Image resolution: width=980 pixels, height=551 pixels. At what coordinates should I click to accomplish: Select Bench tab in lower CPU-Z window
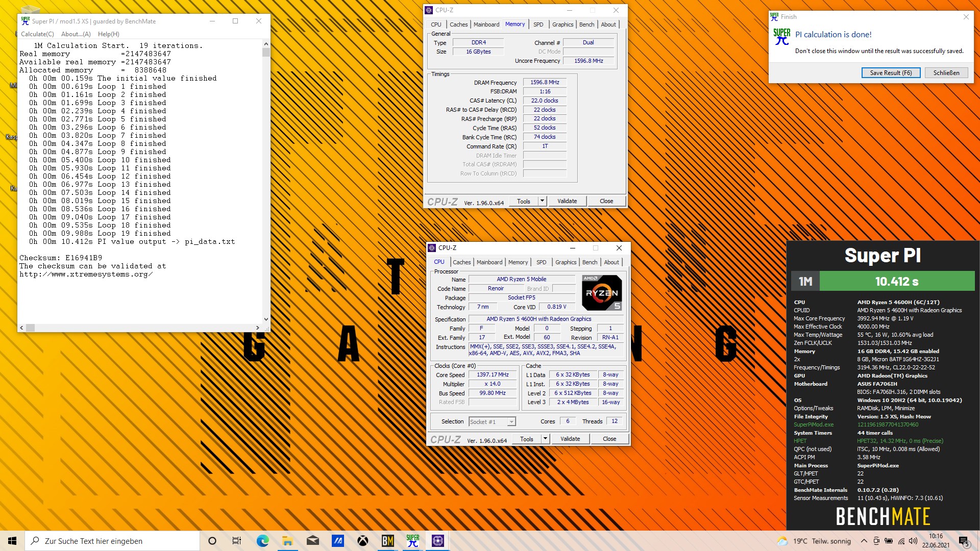point(590,262)
